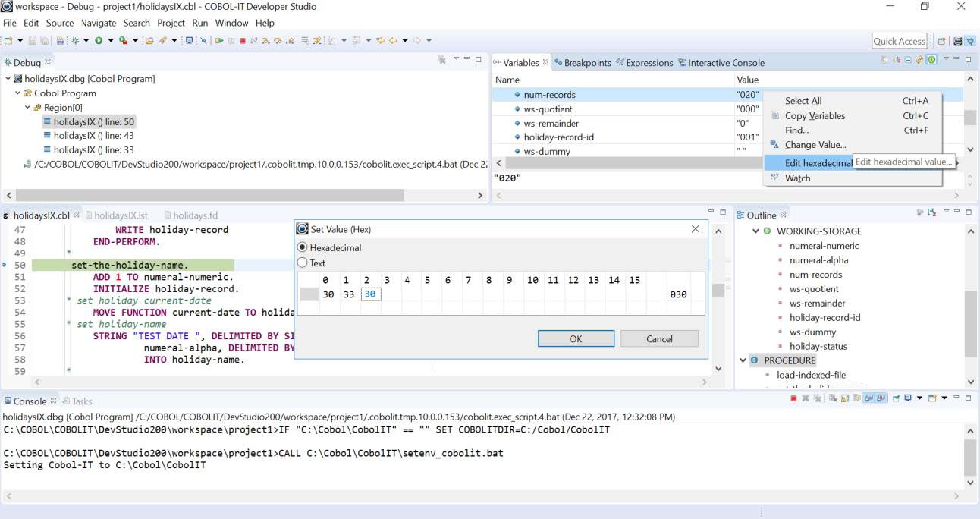This screenshot has height=519, width=980.
Task: Click the Resume debug toolbar icon
Action: click(x=220, y=41)
